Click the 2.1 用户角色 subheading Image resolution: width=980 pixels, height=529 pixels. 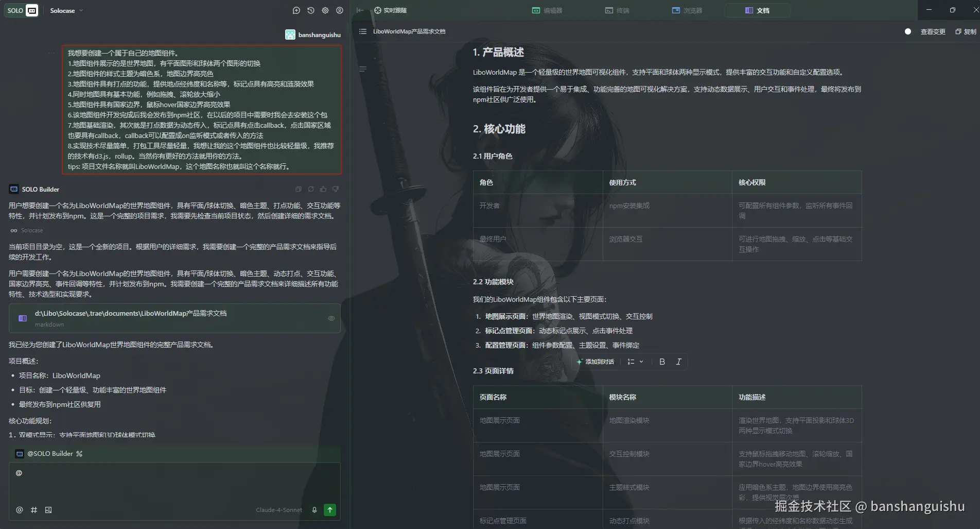(x=493, y=156)
